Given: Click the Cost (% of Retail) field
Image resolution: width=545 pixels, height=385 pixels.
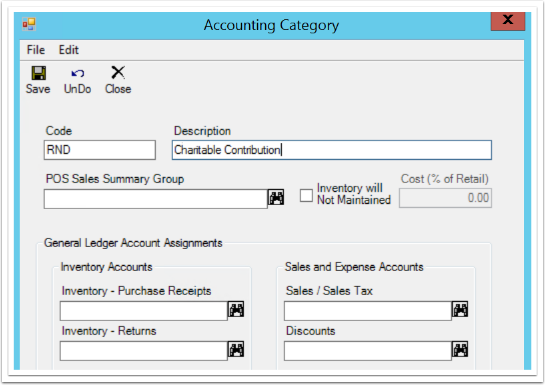Looking at the screenshot, I should [445, 198].
